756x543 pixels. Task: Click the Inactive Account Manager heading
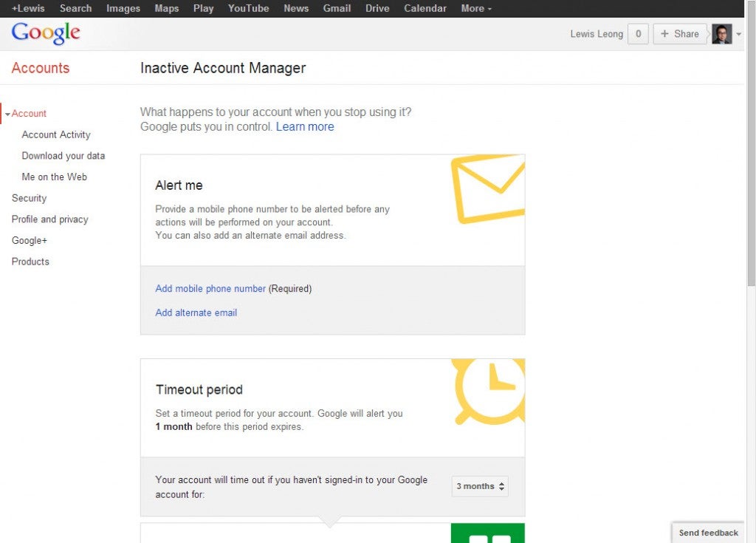(223, 68)
